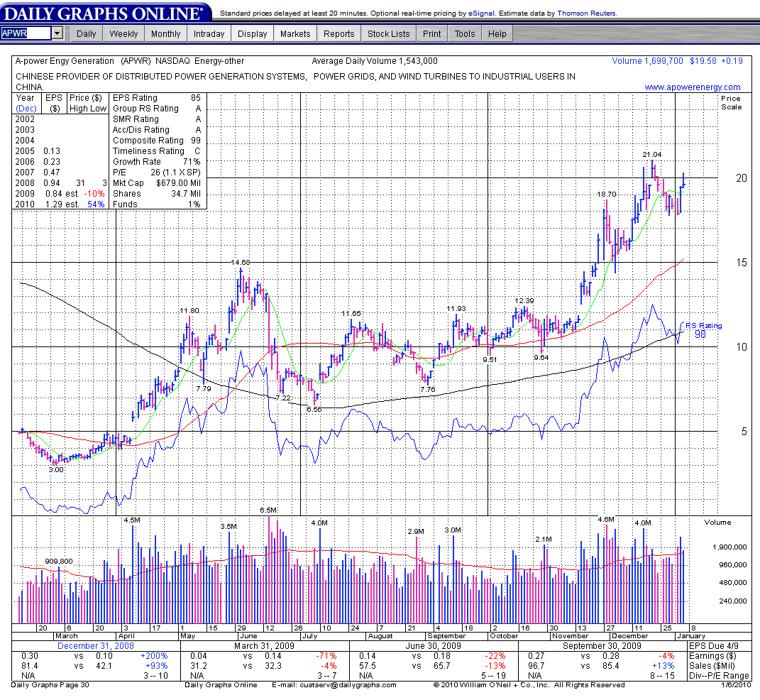
Task: Click the 21.04 price peak label
Action: (651, 155)
